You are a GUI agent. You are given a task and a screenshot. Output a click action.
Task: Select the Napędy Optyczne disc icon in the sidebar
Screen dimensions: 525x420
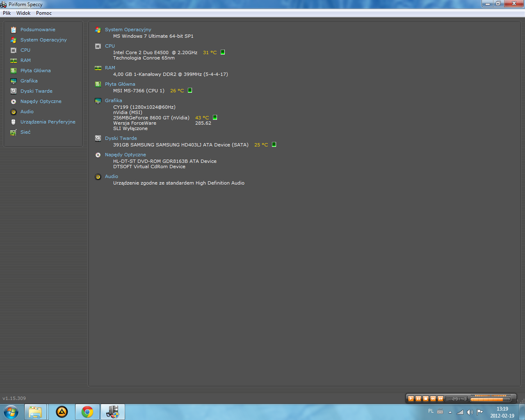(14, 101)
